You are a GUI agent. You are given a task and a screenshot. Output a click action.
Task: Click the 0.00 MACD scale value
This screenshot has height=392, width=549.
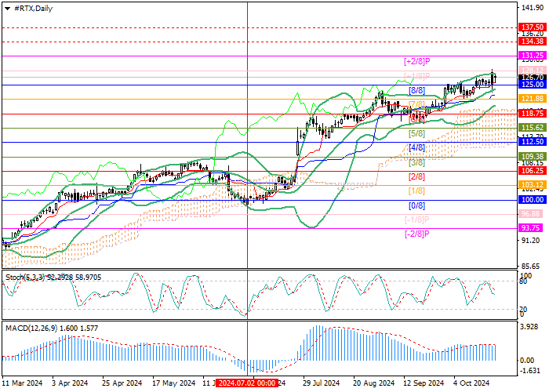pos(527,360)
